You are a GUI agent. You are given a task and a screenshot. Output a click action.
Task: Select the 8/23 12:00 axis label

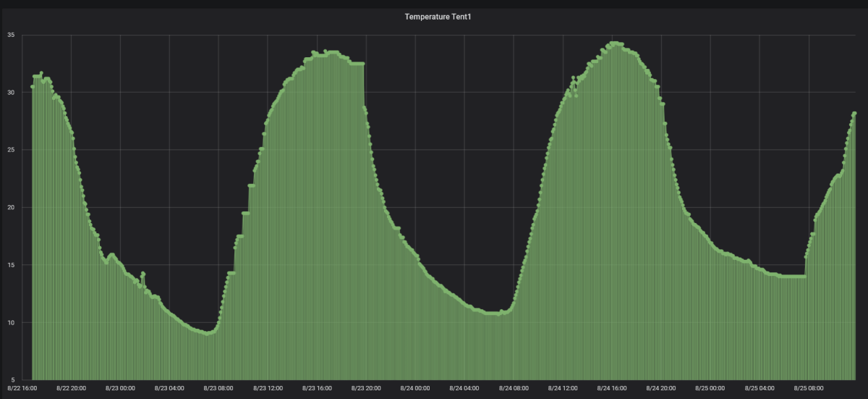click(268, 389)
